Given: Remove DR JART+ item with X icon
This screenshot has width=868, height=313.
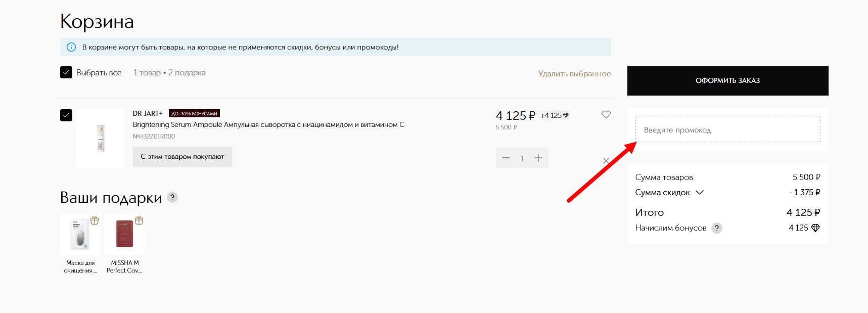Looking at the screenshot, I should click(x=606, y=161).
